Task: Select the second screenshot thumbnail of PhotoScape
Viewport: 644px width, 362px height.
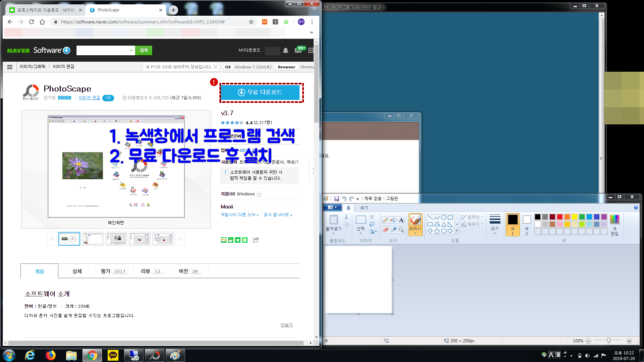Action: point(93,239)
